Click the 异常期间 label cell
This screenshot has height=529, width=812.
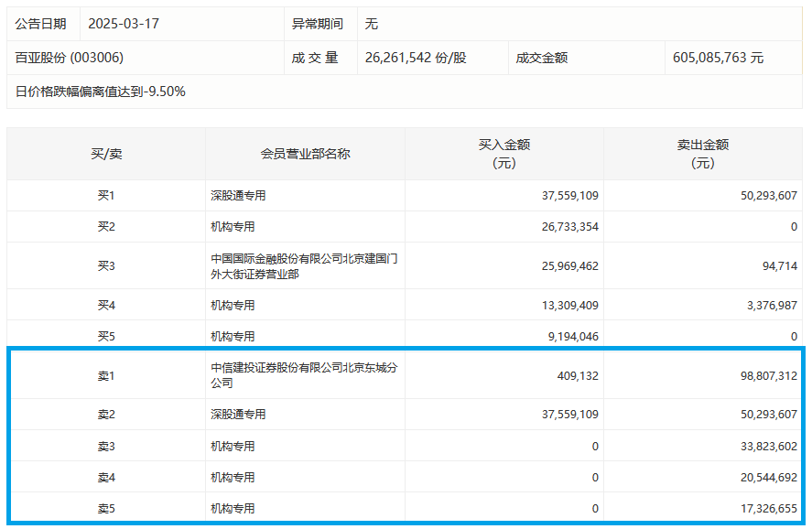(318, 24)
